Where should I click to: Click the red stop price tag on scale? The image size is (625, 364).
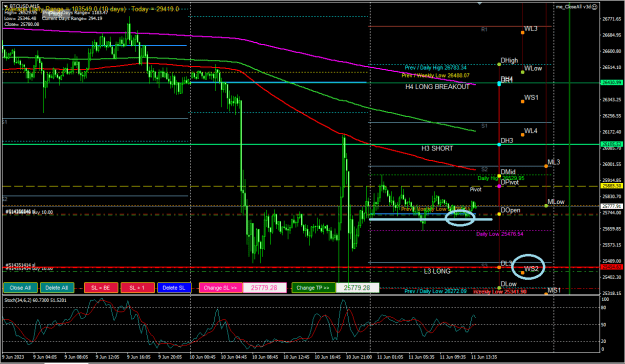(x=612, y=267)
